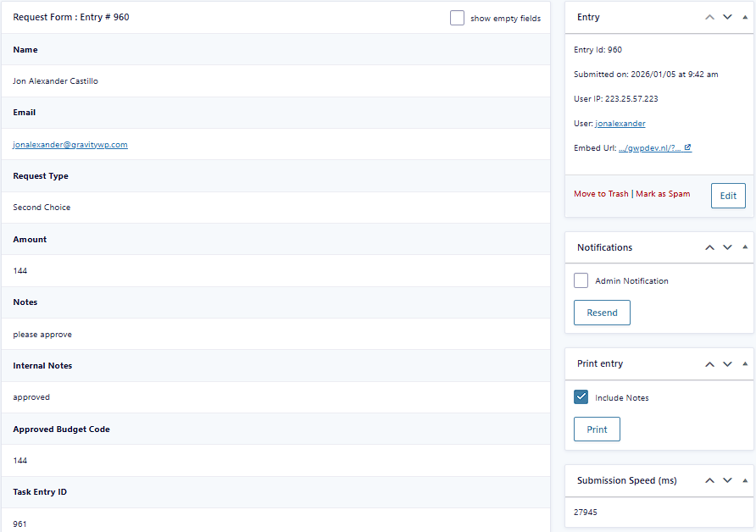Click the up arrow on the Notifications panel
Screen dimensions: 756x532
(709, 247)
